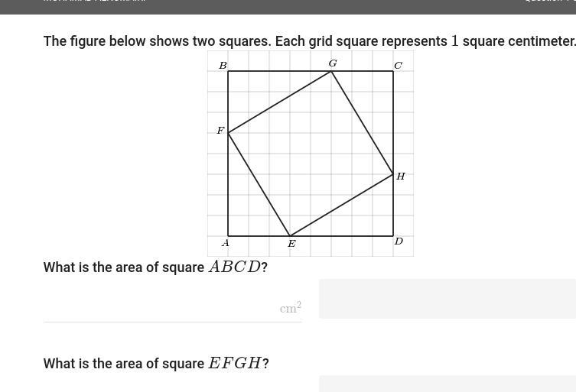Click vertex label C in the figure
This screenshot has width=576, height=392.
(398, 66)
